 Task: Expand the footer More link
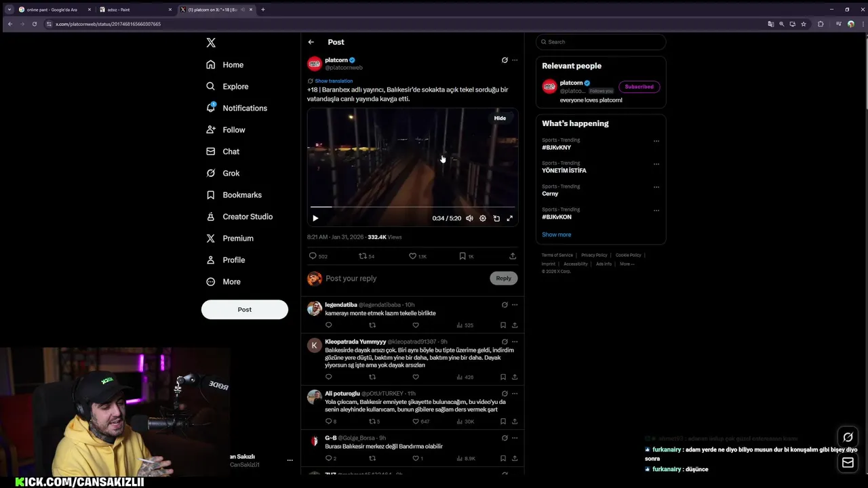(627, 264)
